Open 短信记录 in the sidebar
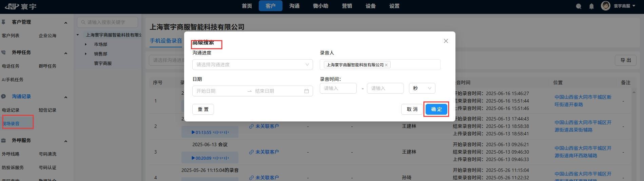Image resolution: width=644 pixels, height=181 pixels. (x=47, y=110)
